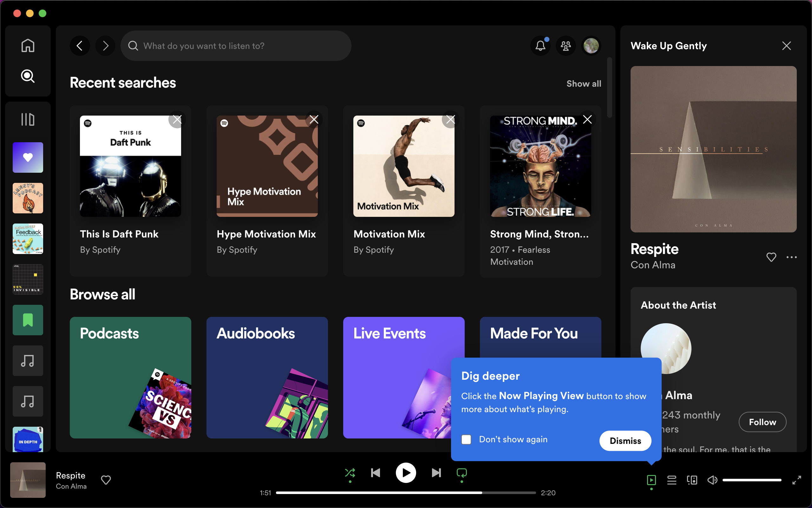Dismiss the Dig deeper tooltip
812x508 pixels.
coord(625,441)
